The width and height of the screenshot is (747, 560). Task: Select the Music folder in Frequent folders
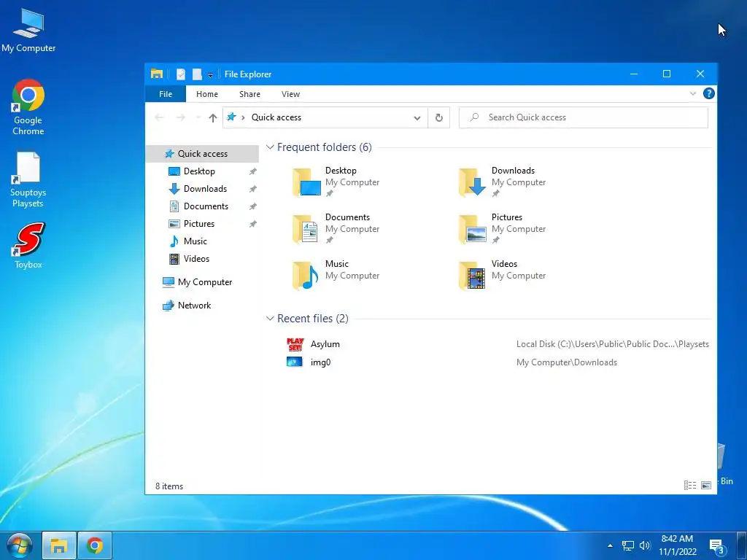tap(336, 275)
